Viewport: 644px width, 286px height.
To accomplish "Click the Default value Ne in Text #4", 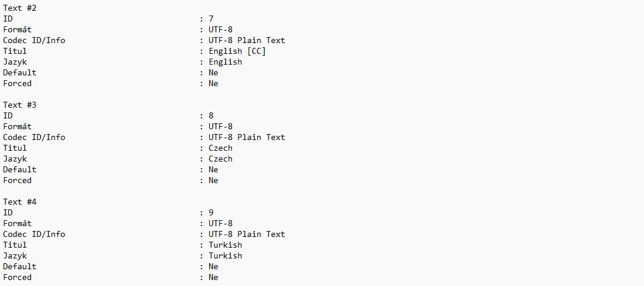I will 213,266.
